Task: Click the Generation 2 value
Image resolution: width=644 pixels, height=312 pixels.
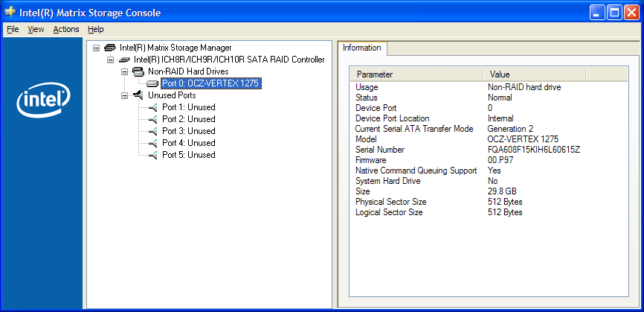Action: click(x=510, y=129)
